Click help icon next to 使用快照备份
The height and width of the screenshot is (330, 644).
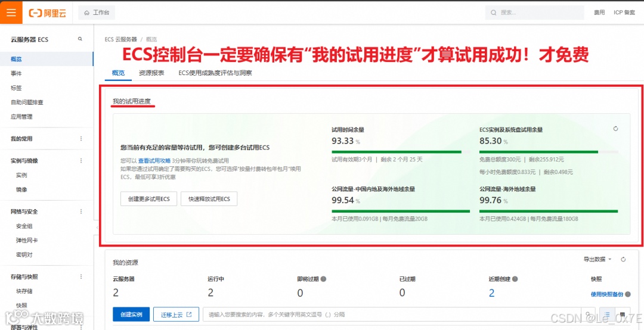coord(628,294)
